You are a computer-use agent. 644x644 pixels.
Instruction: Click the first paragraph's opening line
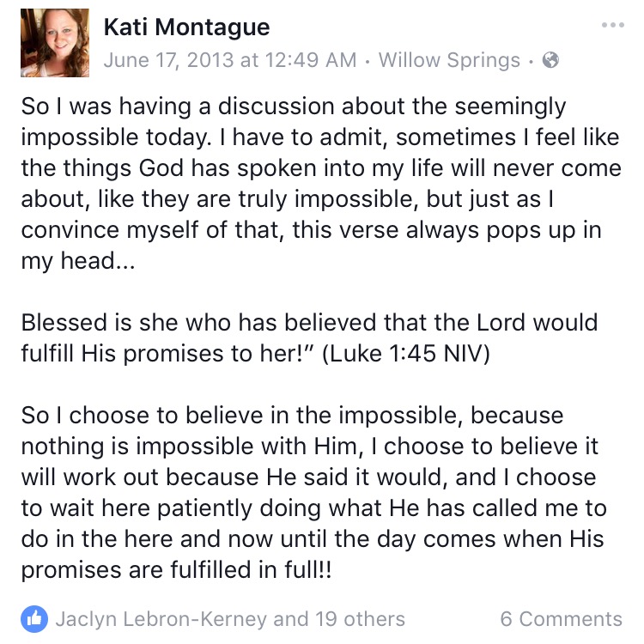coord(294,106)
